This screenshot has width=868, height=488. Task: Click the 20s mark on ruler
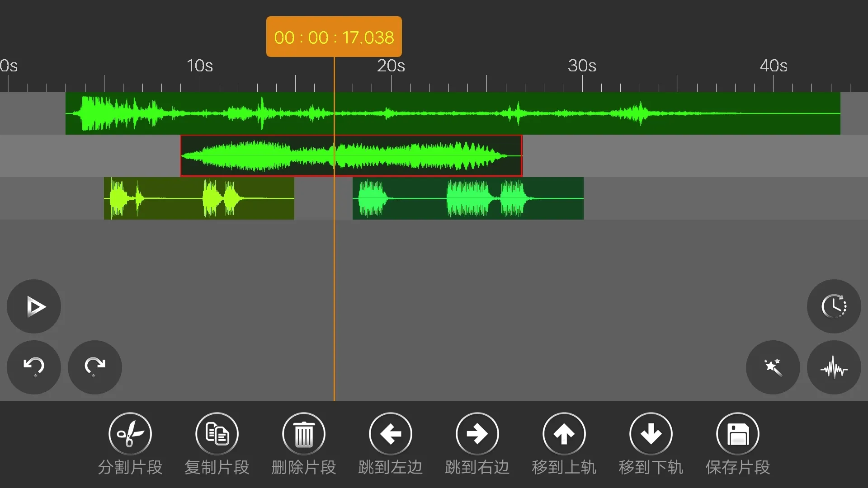(x=391, y=66)
